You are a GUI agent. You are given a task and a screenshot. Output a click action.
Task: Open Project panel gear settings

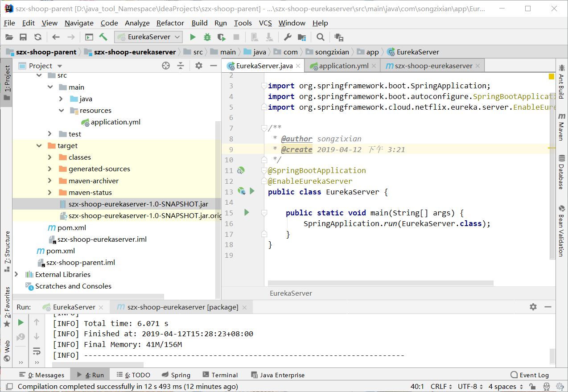(199, 66)
